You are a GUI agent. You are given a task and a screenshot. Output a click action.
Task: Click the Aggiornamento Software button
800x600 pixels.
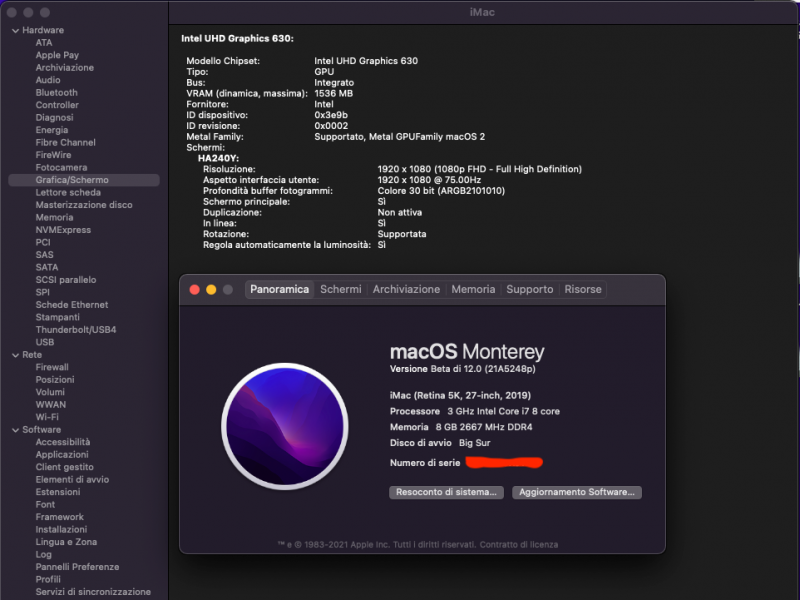point(577,492)
